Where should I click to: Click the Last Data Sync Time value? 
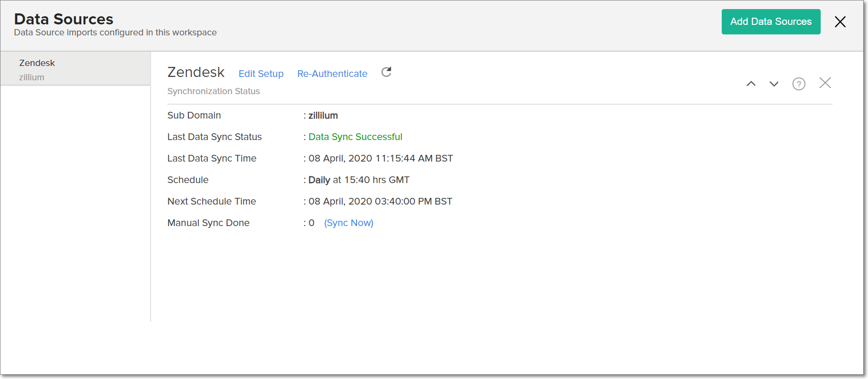(x=380, y=158)
